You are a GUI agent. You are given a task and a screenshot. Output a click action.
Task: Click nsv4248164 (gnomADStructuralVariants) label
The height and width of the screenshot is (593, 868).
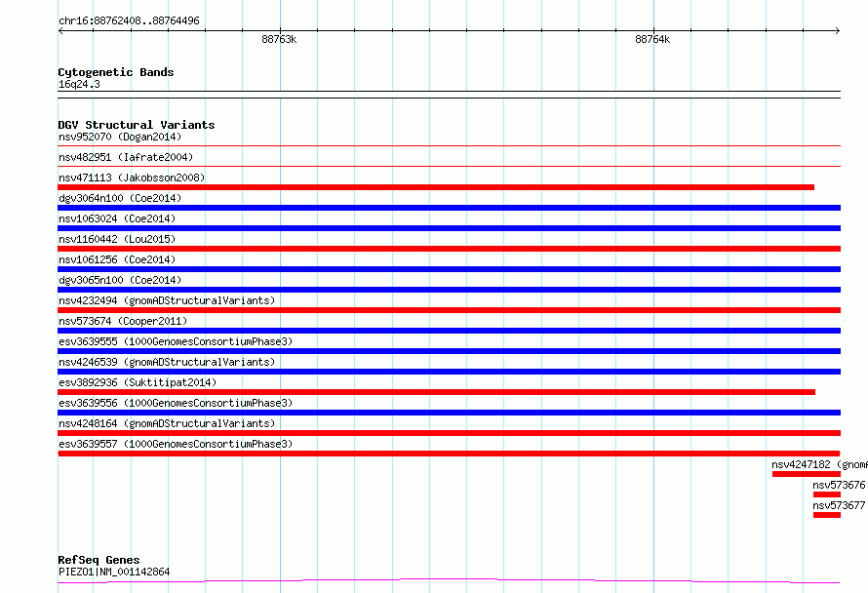[x=167, y=423]
